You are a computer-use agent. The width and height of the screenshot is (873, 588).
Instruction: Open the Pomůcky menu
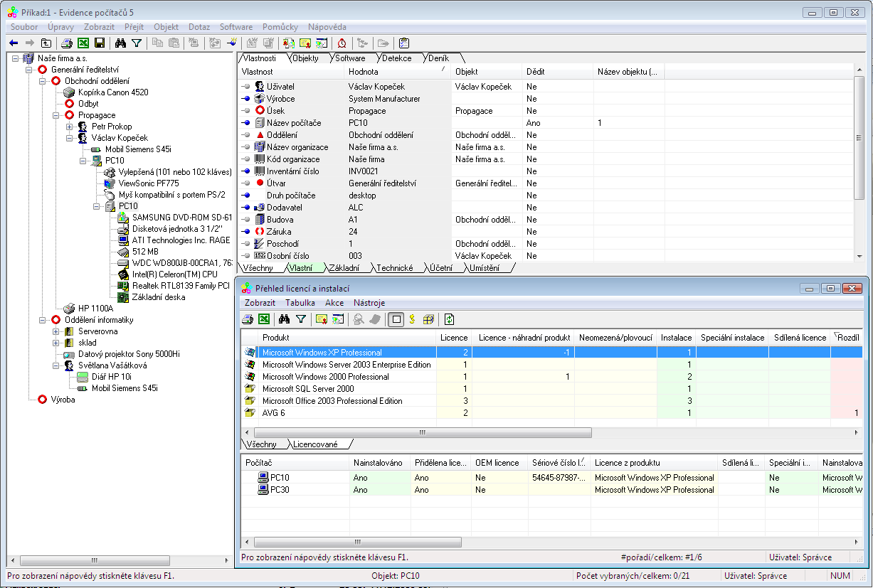click(x=280, y=26)
